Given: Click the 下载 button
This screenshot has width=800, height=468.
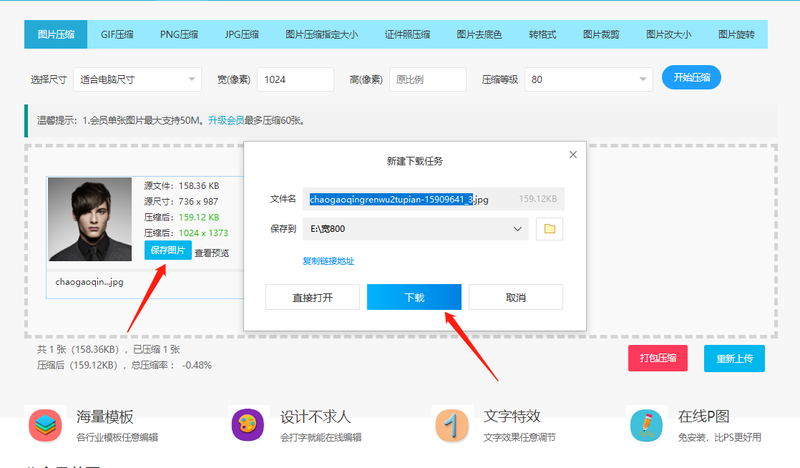Looking at the screenshot, I should pyautogui.click(x=414, y=298).
